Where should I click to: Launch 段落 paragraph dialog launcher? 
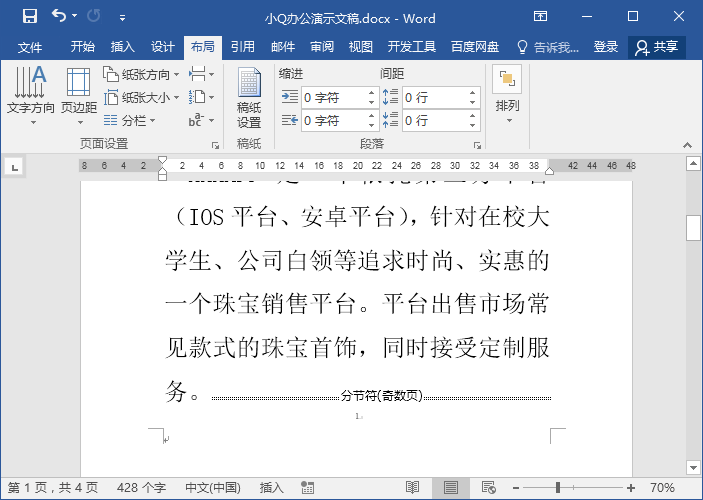[x=477, y=145]
